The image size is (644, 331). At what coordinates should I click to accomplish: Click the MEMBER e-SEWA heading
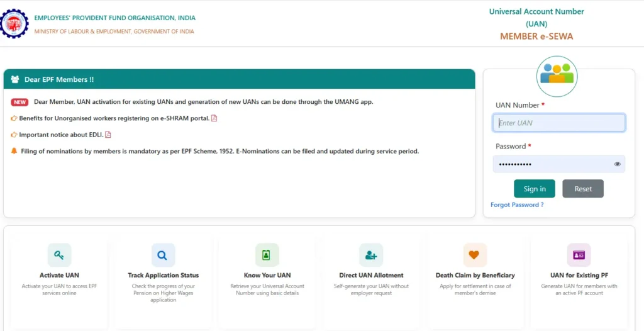point(536,36)
